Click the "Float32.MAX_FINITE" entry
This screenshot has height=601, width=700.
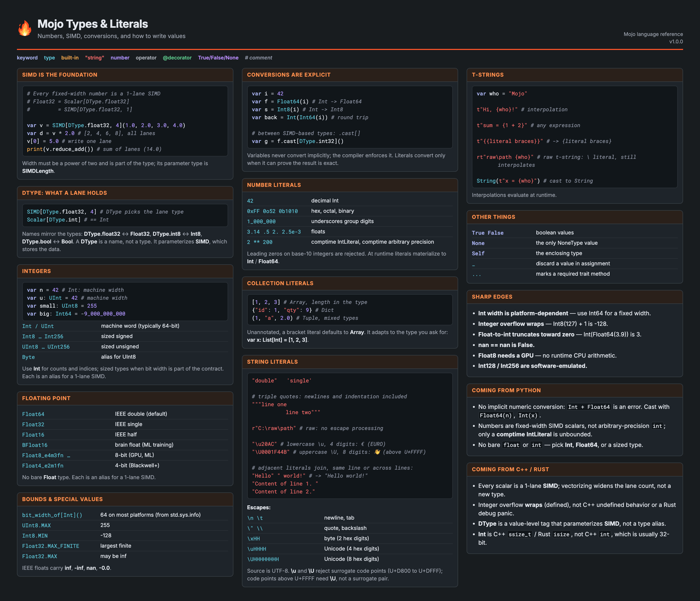pyautogui.click(x=51, y=546)
